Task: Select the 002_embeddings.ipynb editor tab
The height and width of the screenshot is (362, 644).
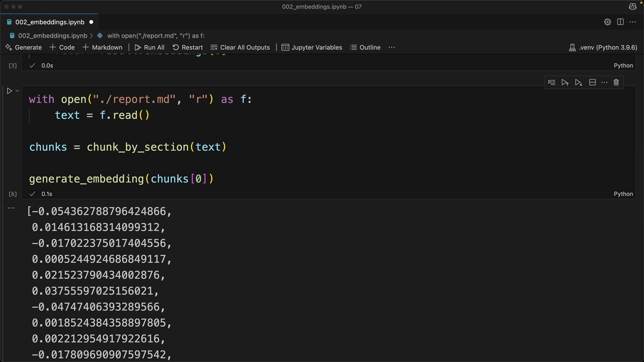Action: tap(49, 22)
